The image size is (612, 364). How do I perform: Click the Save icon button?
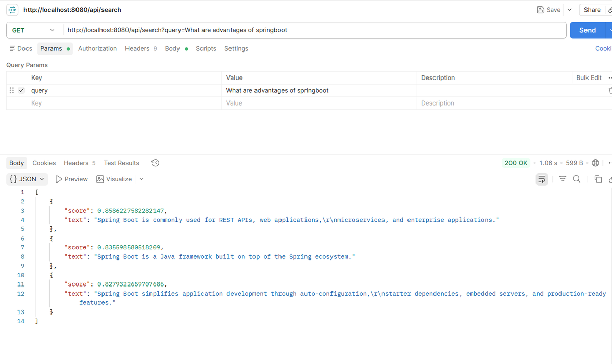[x=549, y=10]
